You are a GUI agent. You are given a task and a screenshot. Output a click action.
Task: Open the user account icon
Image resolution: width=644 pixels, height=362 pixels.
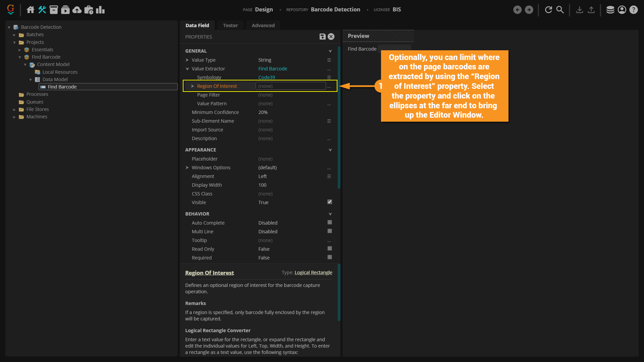click(622, 10)
